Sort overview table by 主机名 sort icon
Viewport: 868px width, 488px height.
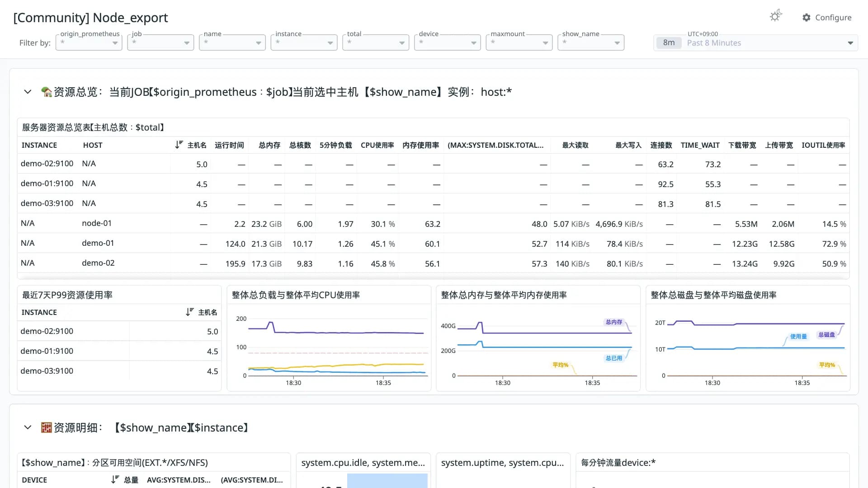click(179, 145)
